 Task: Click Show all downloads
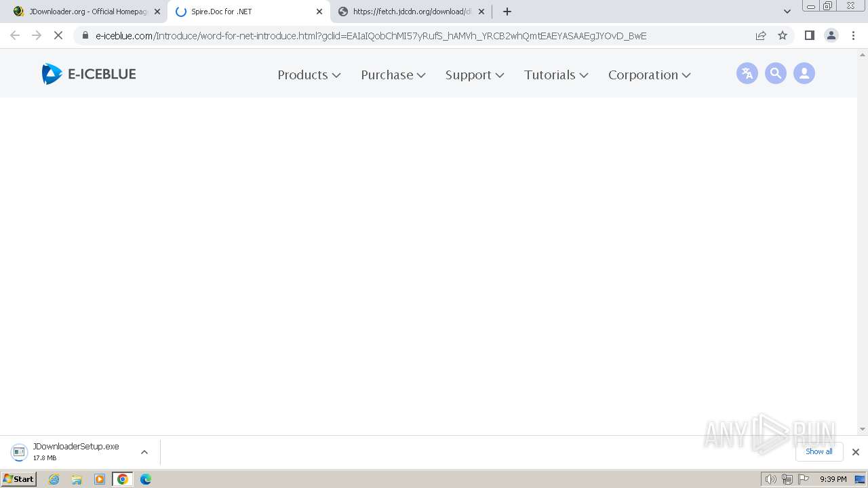click(x=819, y=451)
